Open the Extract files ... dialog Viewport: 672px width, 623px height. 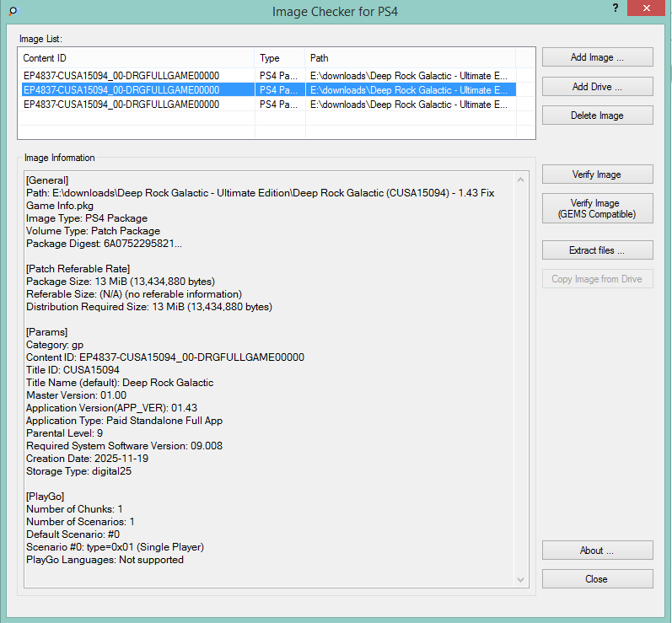pyautogui.click(x=597, y=250)
